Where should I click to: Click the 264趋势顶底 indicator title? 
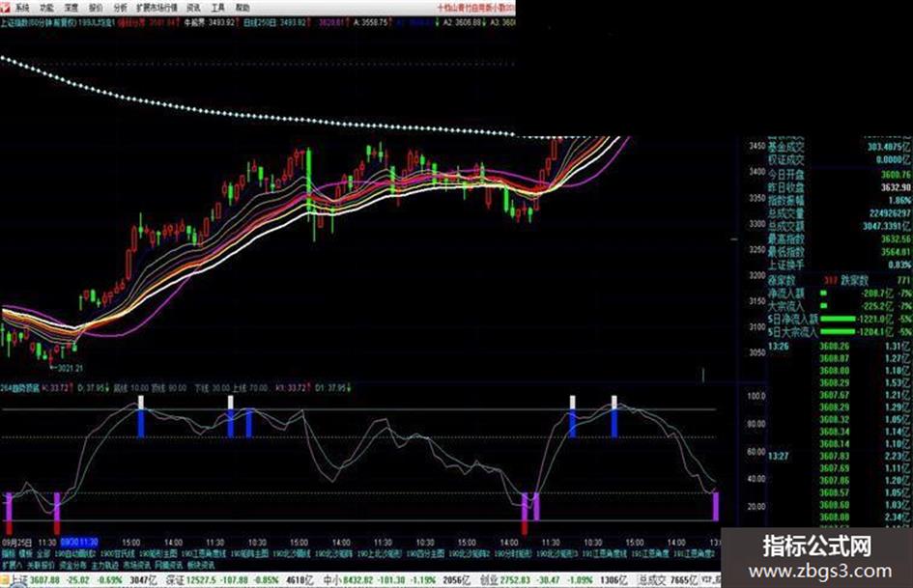19,388
